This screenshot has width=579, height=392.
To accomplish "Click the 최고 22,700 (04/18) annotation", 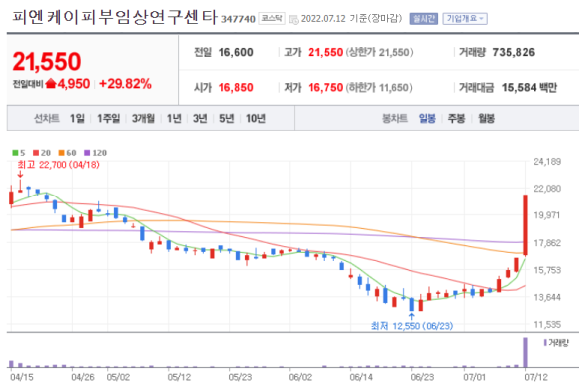I will pos(59,165).
